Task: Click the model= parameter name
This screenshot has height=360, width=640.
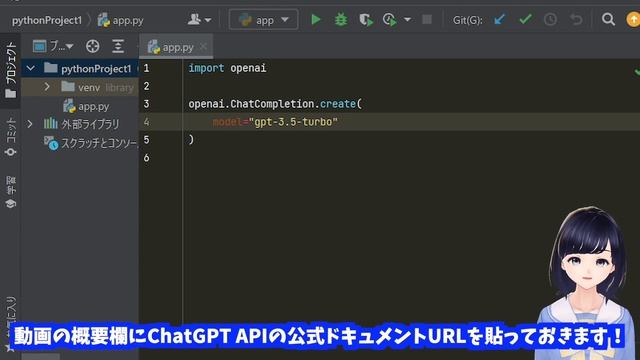Action: point(230,122)
